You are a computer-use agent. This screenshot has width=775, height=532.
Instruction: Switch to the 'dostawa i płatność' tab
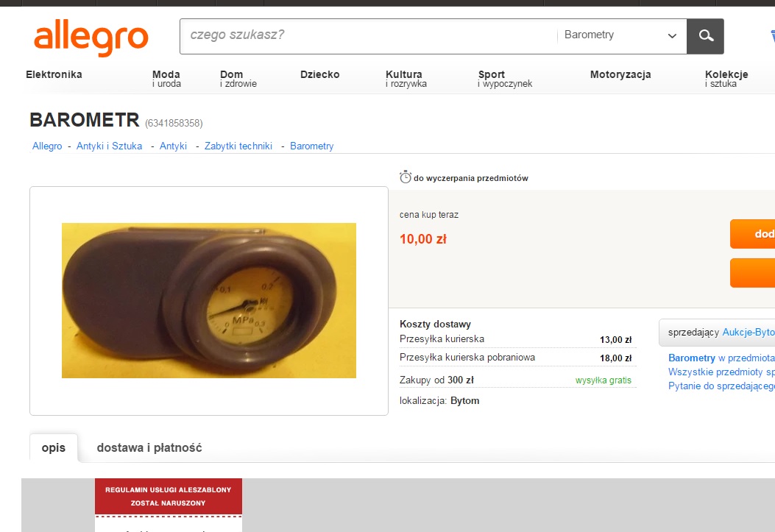pyautogui.click(x=149, y=447)
